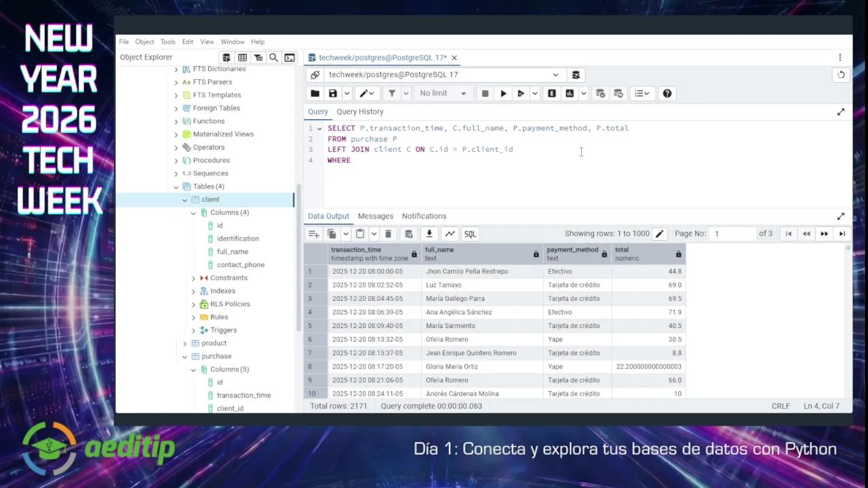Open the Edit pencil tool menu
Viewport: 868px width, 488px height.
click(x=367, y=94)
